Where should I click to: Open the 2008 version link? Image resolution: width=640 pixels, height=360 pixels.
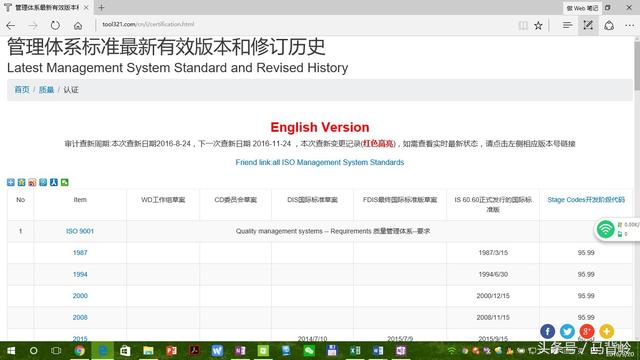point(80,317)
